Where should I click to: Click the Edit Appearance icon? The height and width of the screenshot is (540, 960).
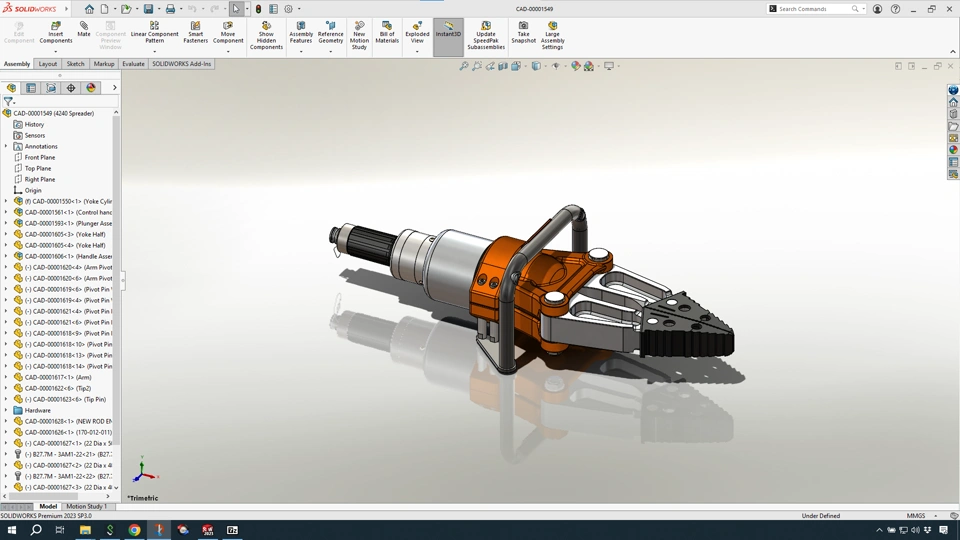coord(576,66)
